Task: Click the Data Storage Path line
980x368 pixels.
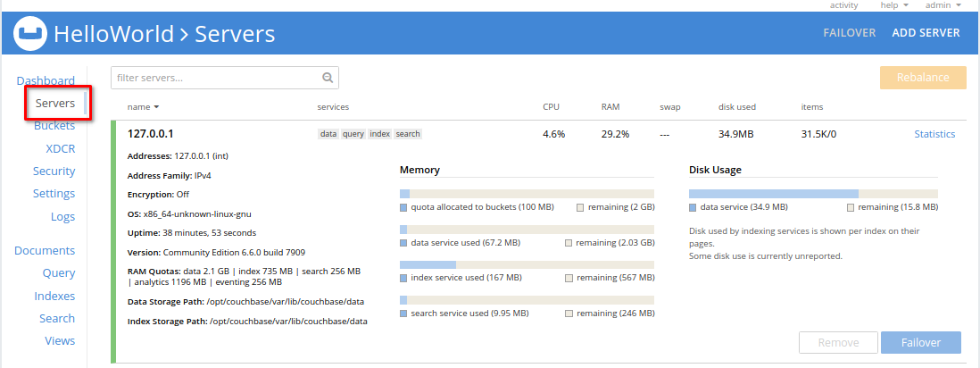Action: click(x=245, y=302)
